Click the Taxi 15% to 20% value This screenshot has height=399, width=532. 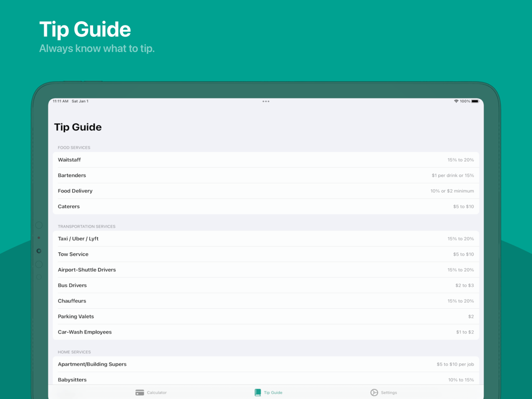point(460,239)
